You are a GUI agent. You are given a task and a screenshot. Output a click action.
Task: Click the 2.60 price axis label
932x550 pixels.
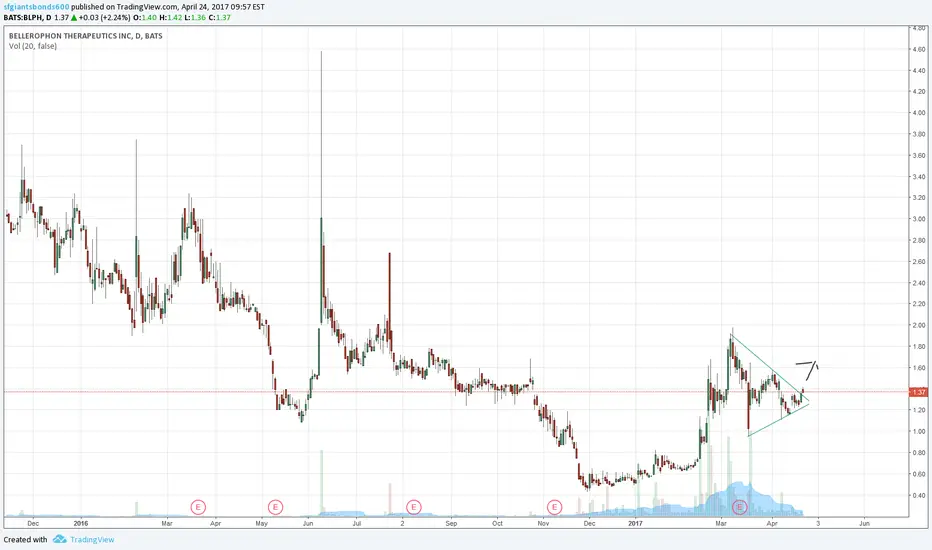click(919, 262)
